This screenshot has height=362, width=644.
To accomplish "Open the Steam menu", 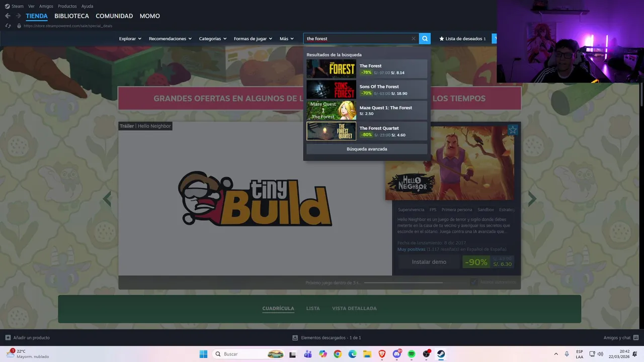I will pyautogui.click(x=14, y=6).
